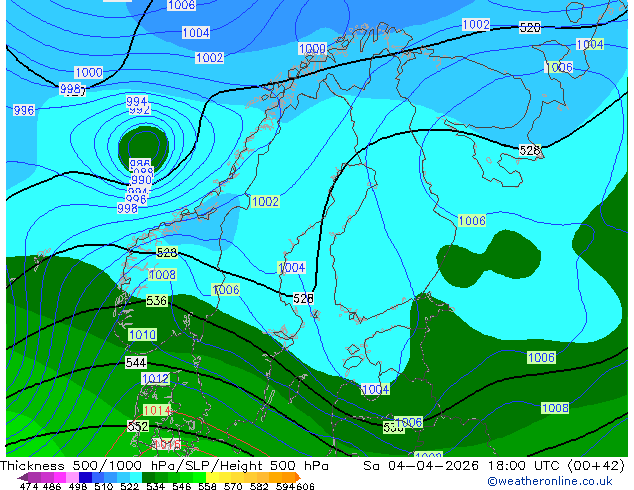634x490 pixels.
Task: Pick the dark green legend swatch above 534
Action: (148, 477)
